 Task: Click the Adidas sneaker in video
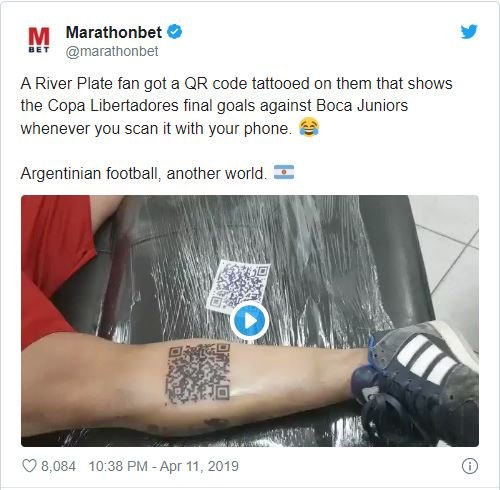[x=415, y=380]
